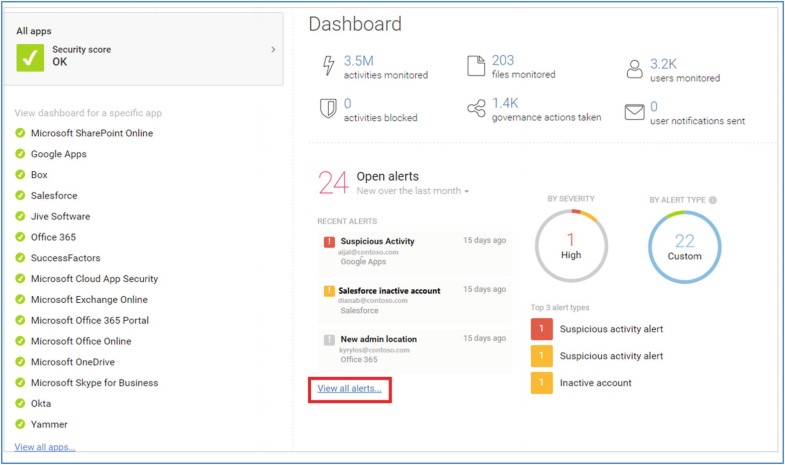Image resolution: width=785 pixels, height=465 pixels.
Task: Click the lightning bolt activities monitored icon
Action: coord(328,66)
